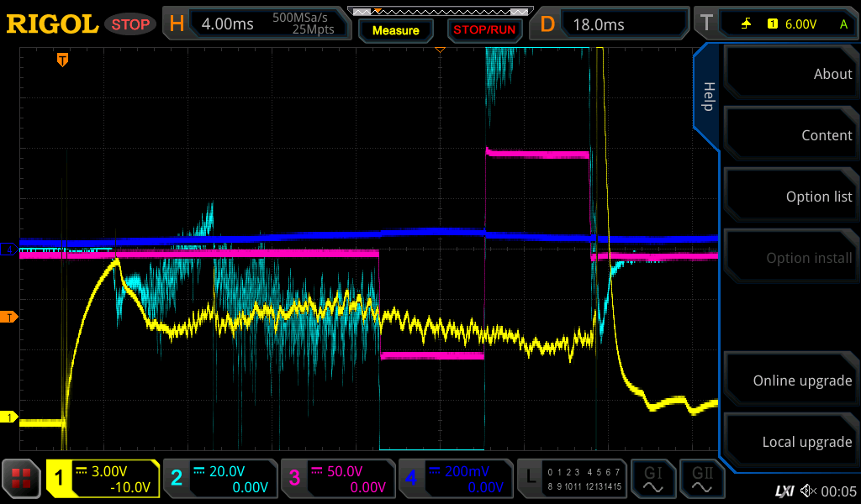The image size is (861, 504).
Task: Click the waveform memory position bar
Action: (440, 11)
